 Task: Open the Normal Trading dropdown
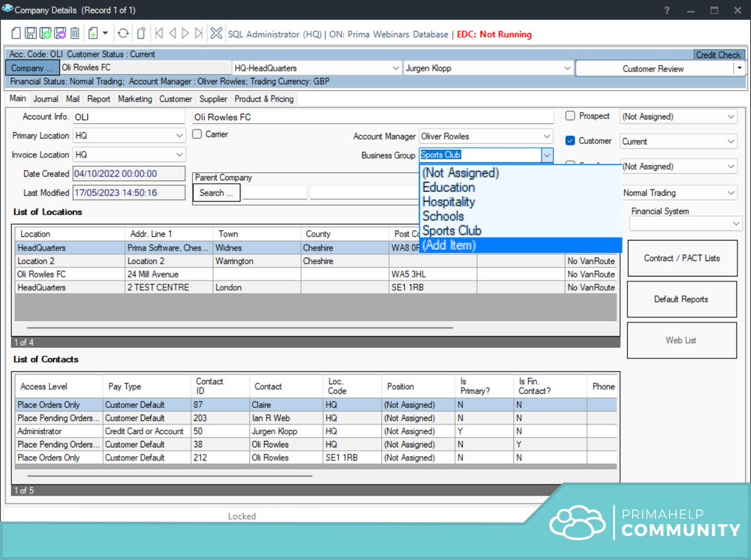point(732,193)
